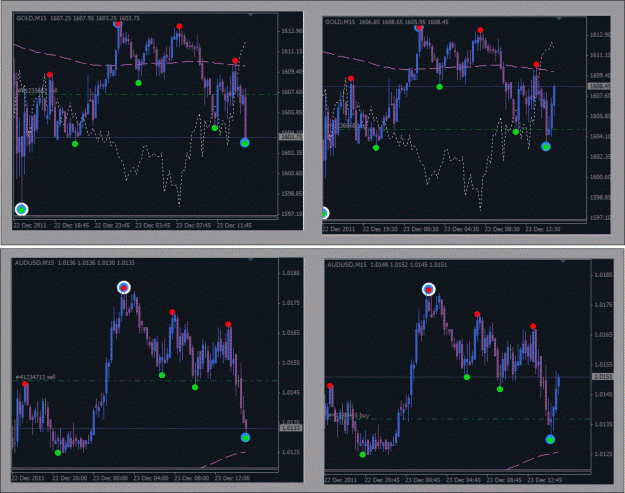Screen dimensions: 625x493
Task: Click the 1.0125 price label on the AUDUSD buy chart
Action: click(x=603, y=454)
